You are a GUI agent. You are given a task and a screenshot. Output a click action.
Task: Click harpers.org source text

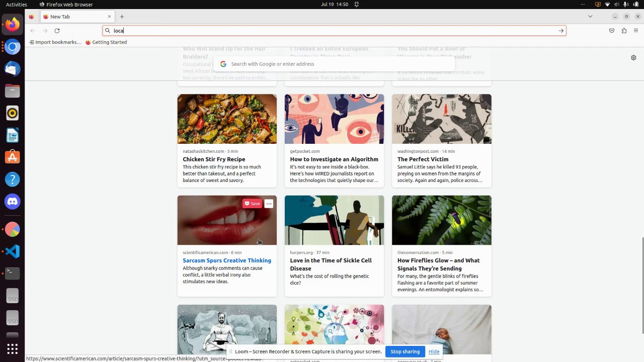302,252
